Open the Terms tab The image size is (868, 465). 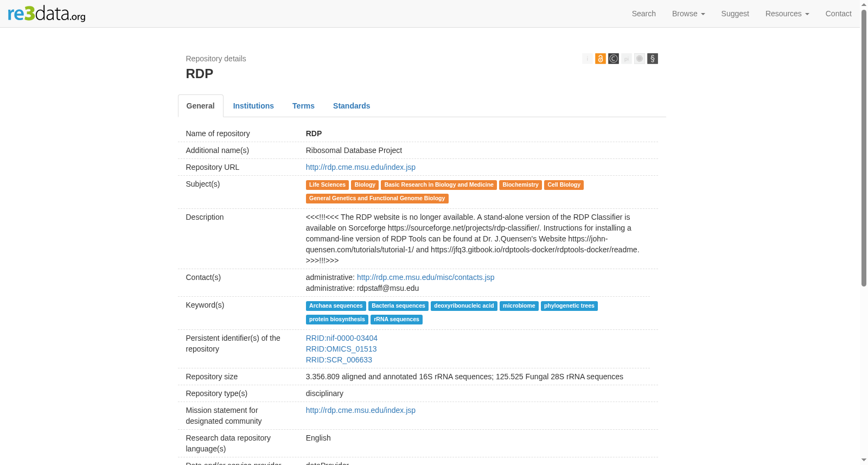[x=303, y=106]
